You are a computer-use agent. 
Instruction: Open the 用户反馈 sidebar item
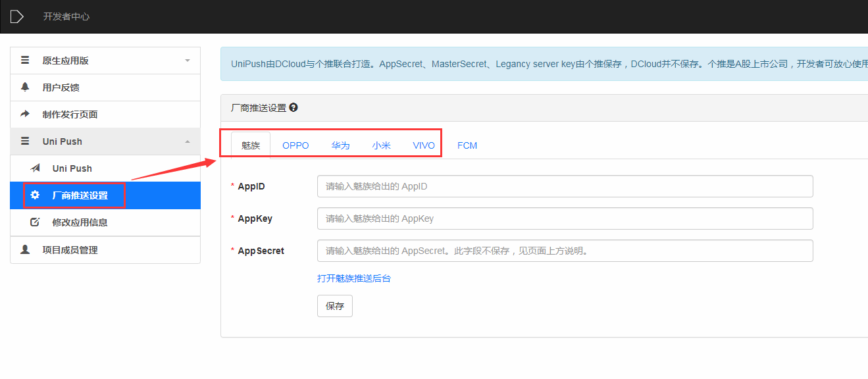[105, 88]
